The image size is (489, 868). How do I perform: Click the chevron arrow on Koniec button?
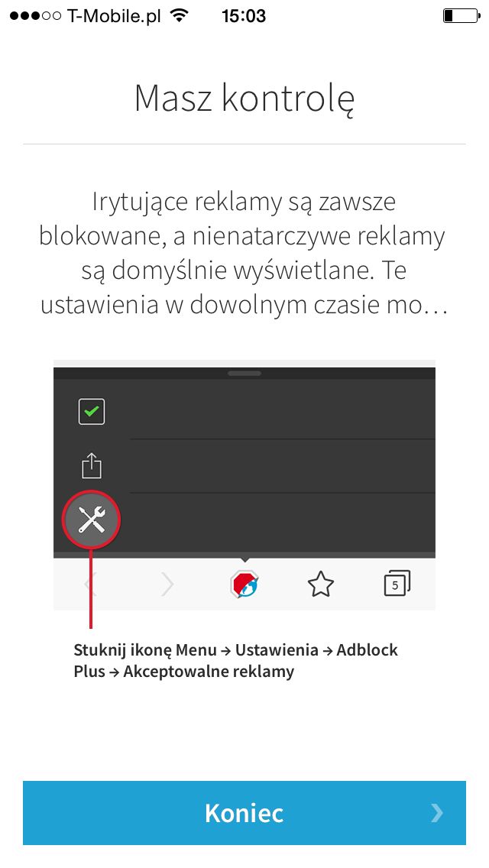pos(437,812)
